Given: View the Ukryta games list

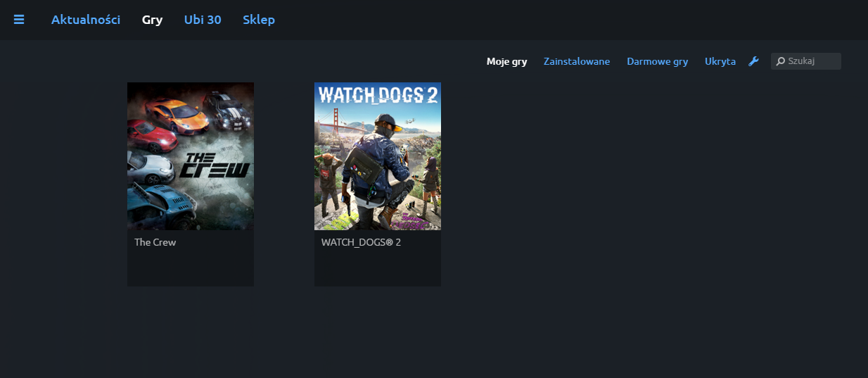Looking at the screenshot, I should click(720, 61).
